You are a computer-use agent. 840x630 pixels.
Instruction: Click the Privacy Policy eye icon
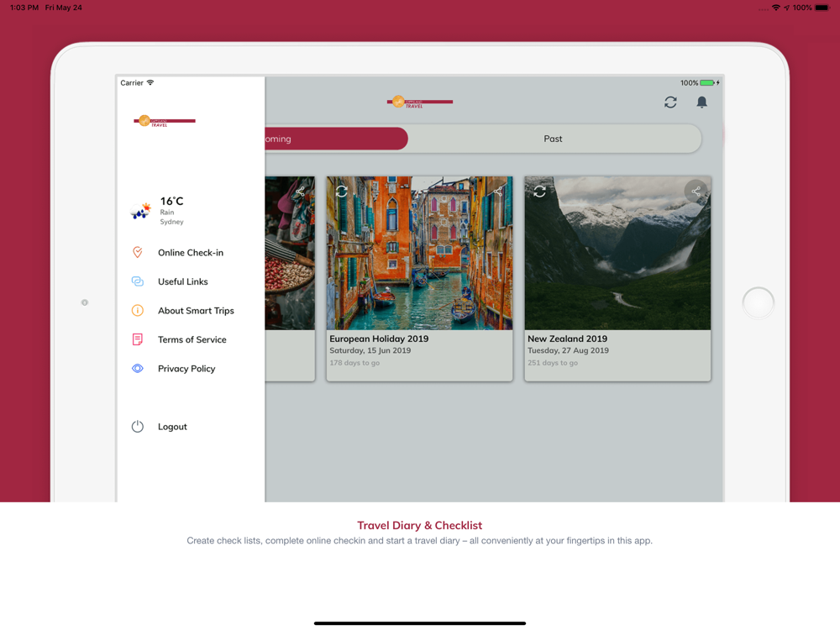pyautogui.click(x=138, y=369)
